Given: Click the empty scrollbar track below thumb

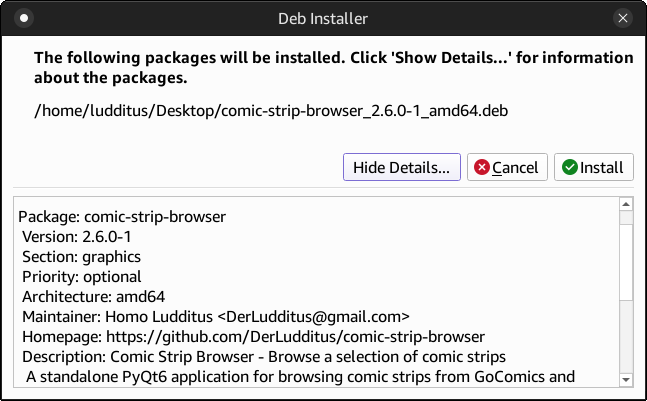Looking at the screenshot, I should 626,337.
